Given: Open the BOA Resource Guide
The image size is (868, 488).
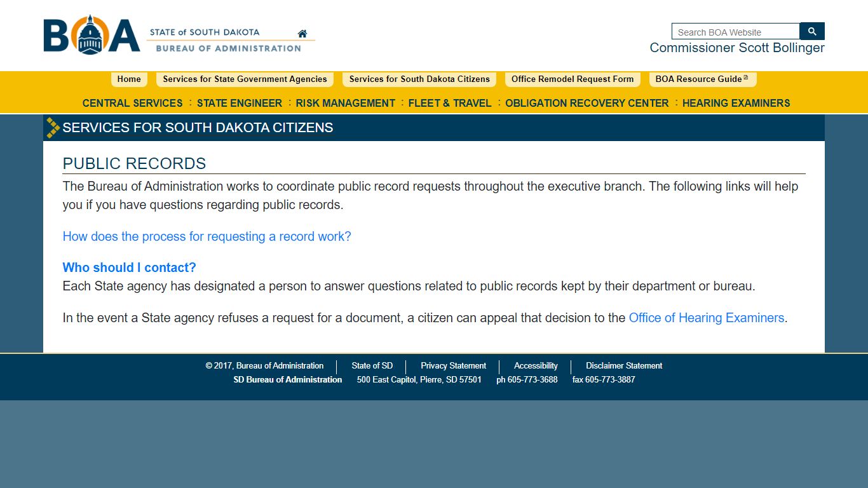Looking at the screenshot, I should point(702,79).
